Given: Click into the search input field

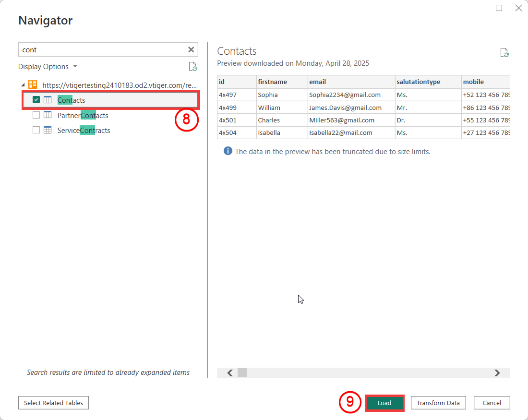Looking at the screenshot, I should pos(101,49).
